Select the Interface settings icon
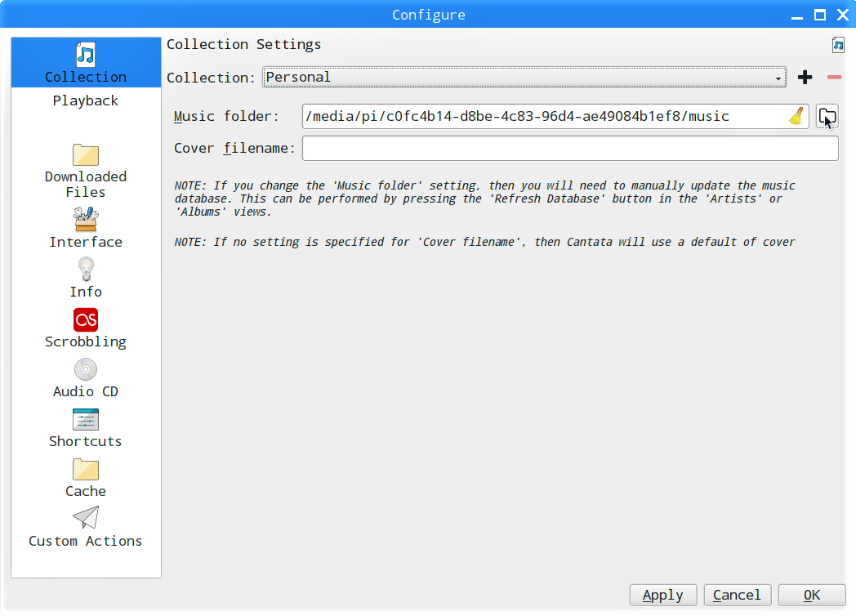The height and width of the screenshot is (616, 856). pyautogui.click(x=86, y=219)
